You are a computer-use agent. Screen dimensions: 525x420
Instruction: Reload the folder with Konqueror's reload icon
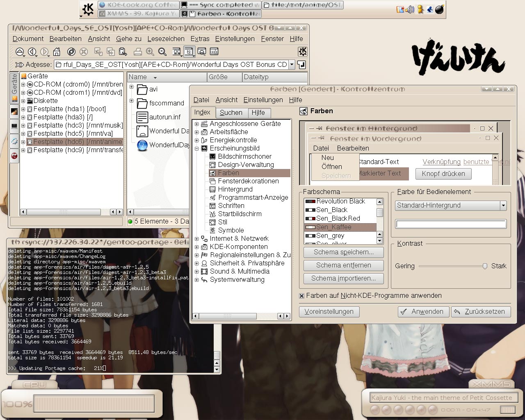71,52
